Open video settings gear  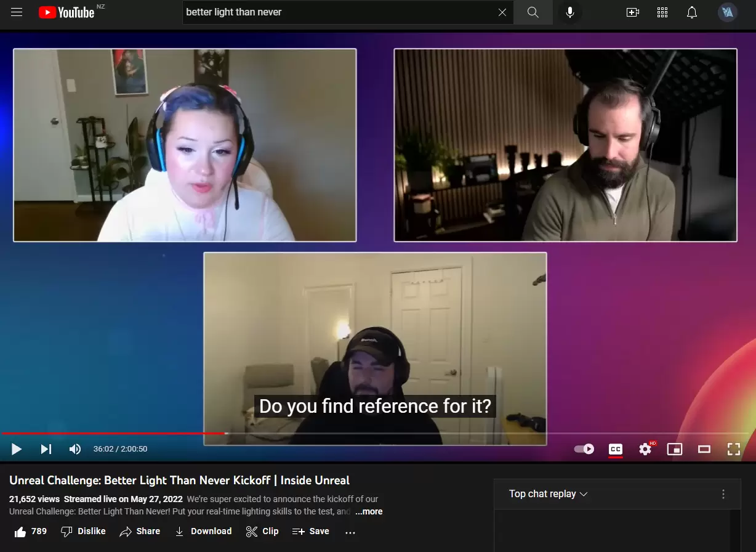point(645,449)
